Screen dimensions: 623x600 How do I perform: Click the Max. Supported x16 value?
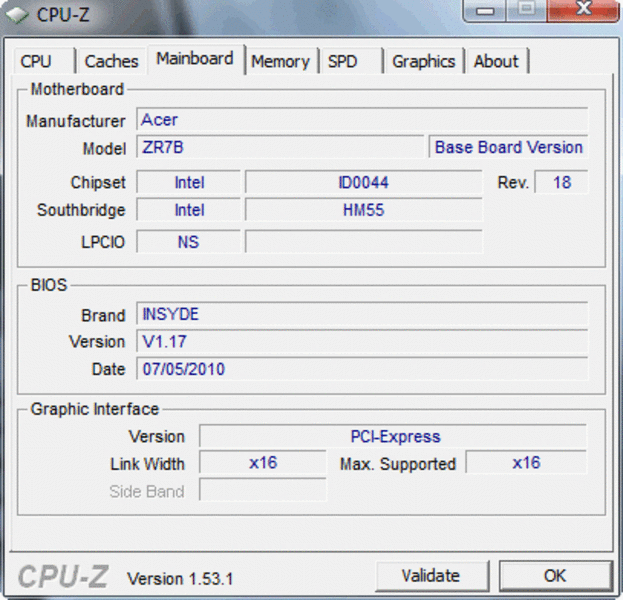[x=526, y=463]
